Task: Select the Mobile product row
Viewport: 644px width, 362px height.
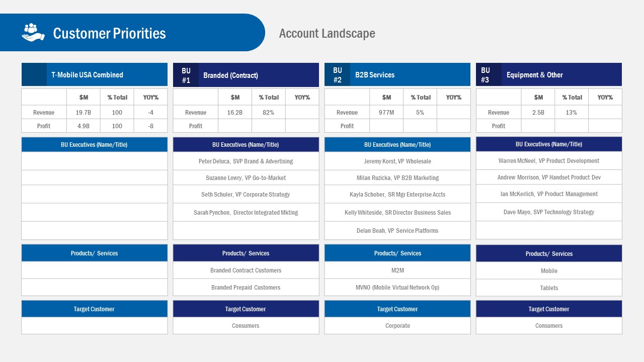Action: tap(549, 271)
